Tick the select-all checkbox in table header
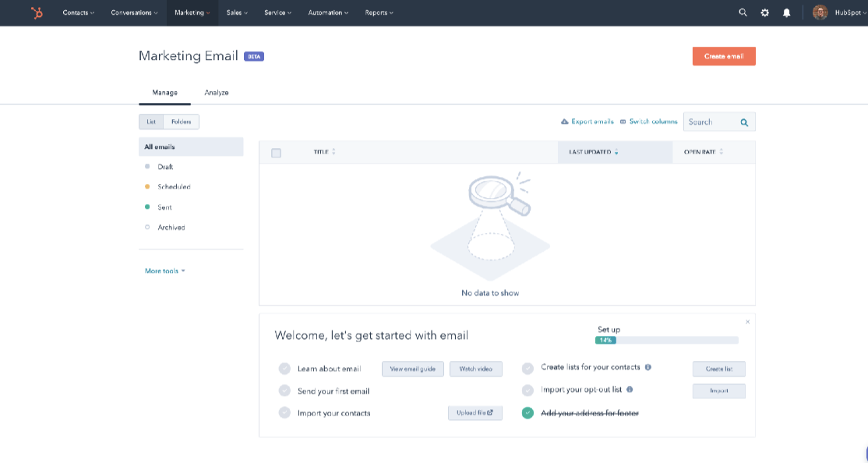 pos(277,153)
